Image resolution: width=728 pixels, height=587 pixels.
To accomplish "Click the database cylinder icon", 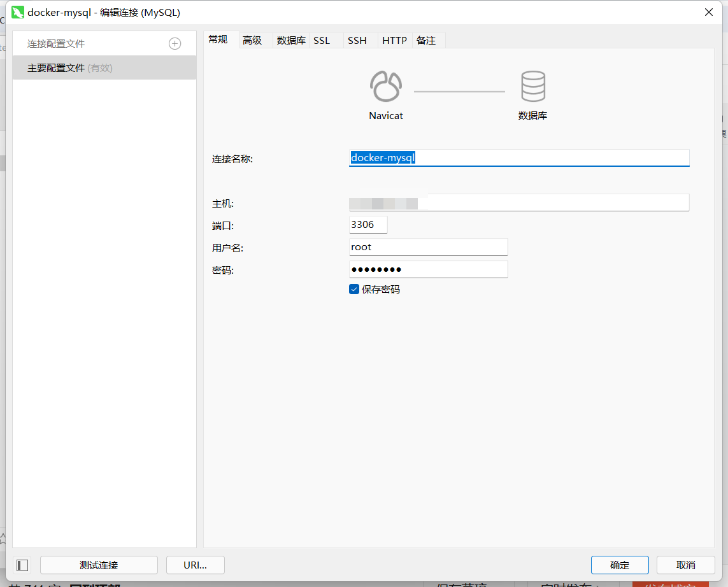I will (x=533, y=87).
